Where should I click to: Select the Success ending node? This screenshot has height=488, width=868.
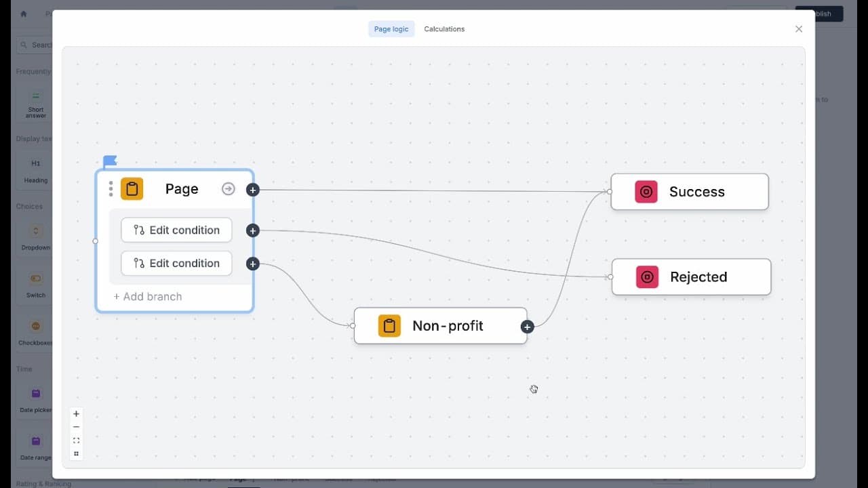[690, 192]
